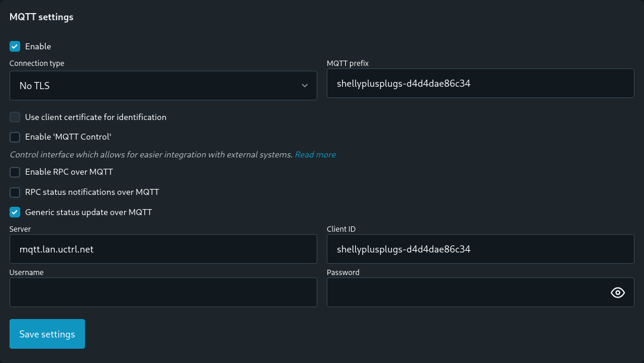Tick Enable RPC over MQTT
The width and height of the screenshot is (644, 363).
coord(15,172)
